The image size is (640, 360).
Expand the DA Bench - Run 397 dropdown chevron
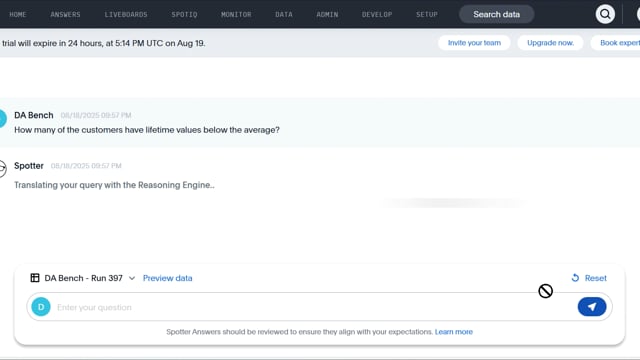point(132,278)
